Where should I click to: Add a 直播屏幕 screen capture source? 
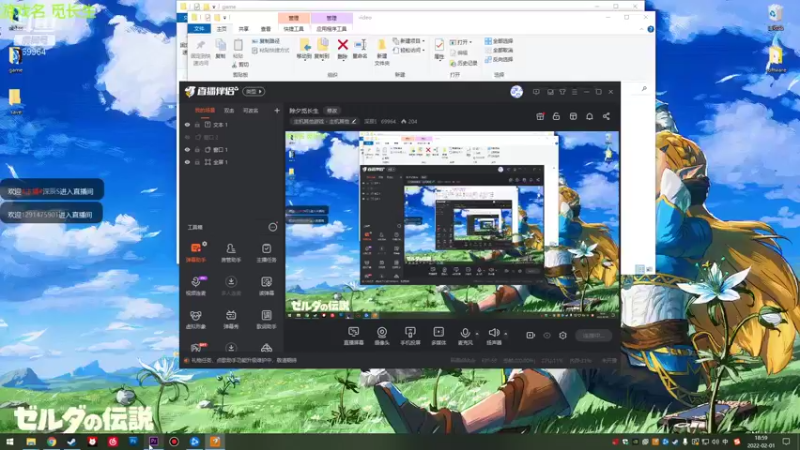pyautogui.click(x=354, y=336)
